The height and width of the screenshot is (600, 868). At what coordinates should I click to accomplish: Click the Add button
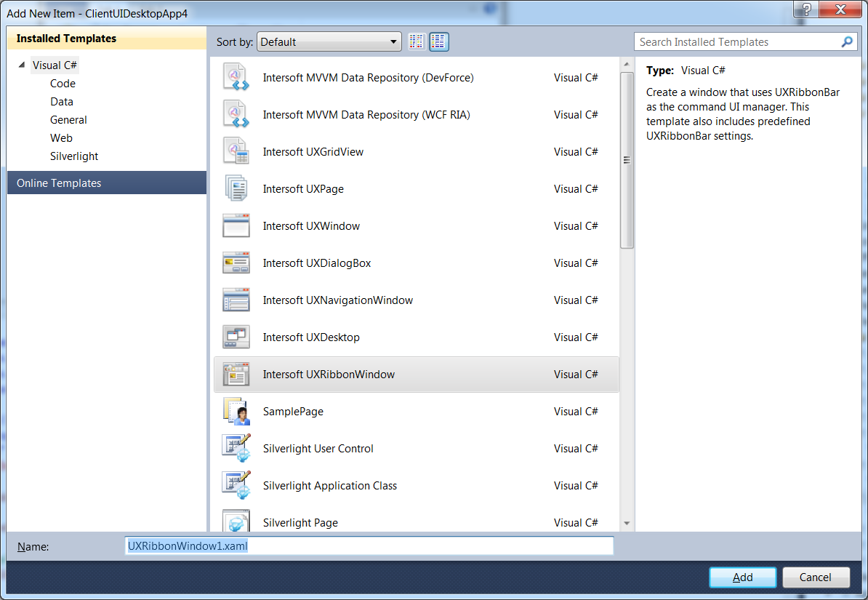(742, 577)
